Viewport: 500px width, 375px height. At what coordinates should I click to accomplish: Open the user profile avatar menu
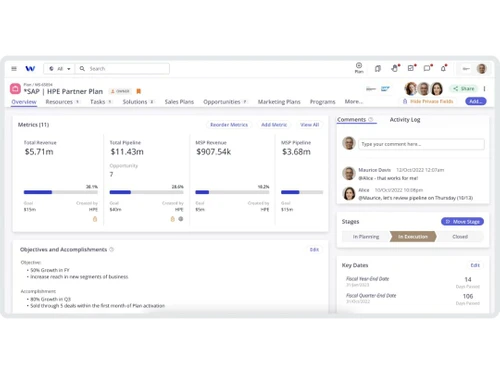[x=481, y=69]
